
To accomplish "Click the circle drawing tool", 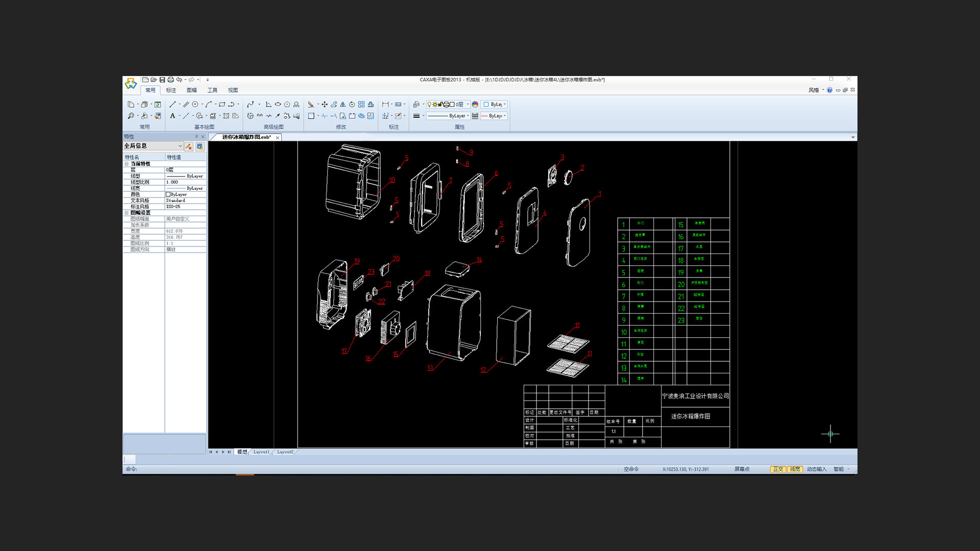I will point(195,104).
